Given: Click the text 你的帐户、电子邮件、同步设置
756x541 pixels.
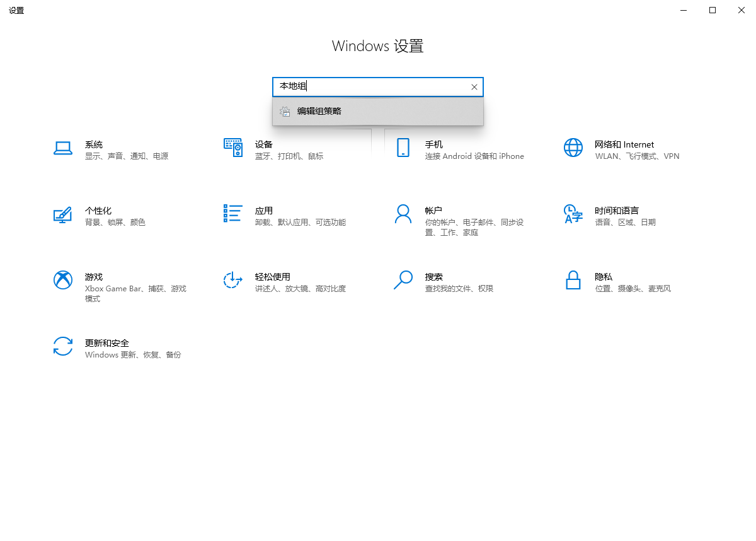Looking at the screenshot, I should [x=474, y=228].
